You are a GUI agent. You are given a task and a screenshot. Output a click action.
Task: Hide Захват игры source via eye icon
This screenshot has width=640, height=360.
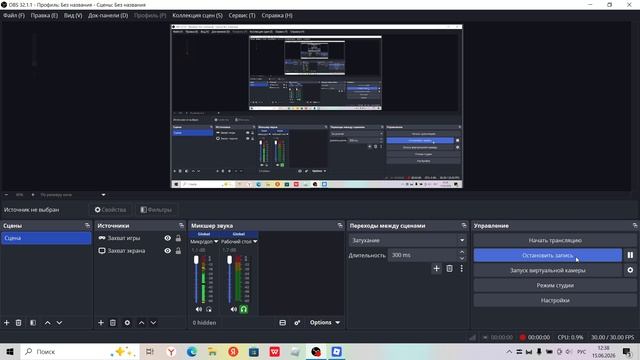pyautogui.click(x=167, y=238)
